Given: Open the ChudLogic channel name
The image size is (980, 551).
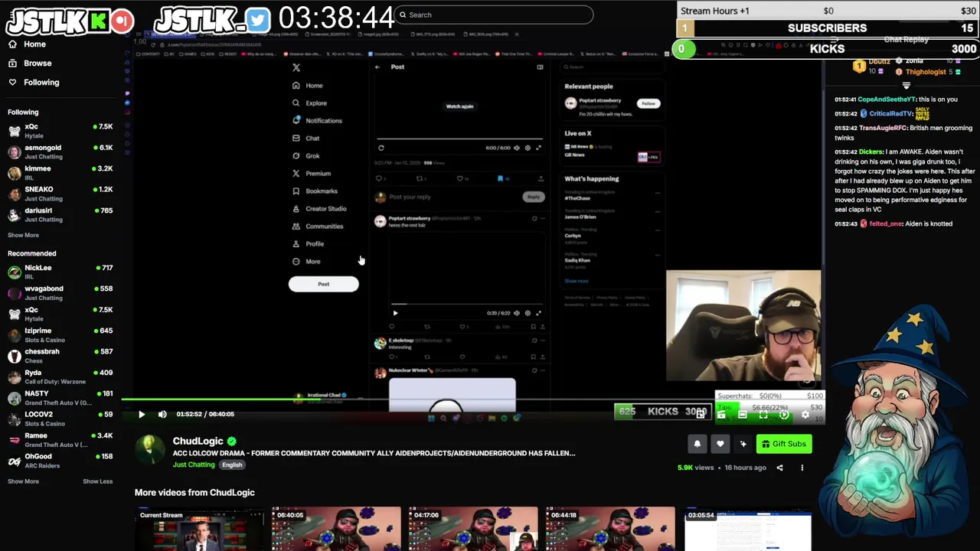Looking at the screenshot, I should point(198,441).
